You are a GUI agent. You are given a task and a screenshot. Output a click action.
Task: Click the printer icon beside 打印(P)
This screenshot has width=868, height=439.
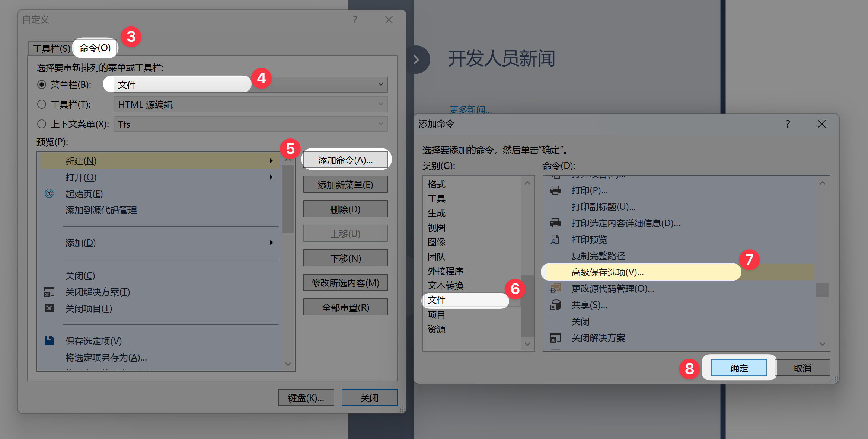point(555,190)
